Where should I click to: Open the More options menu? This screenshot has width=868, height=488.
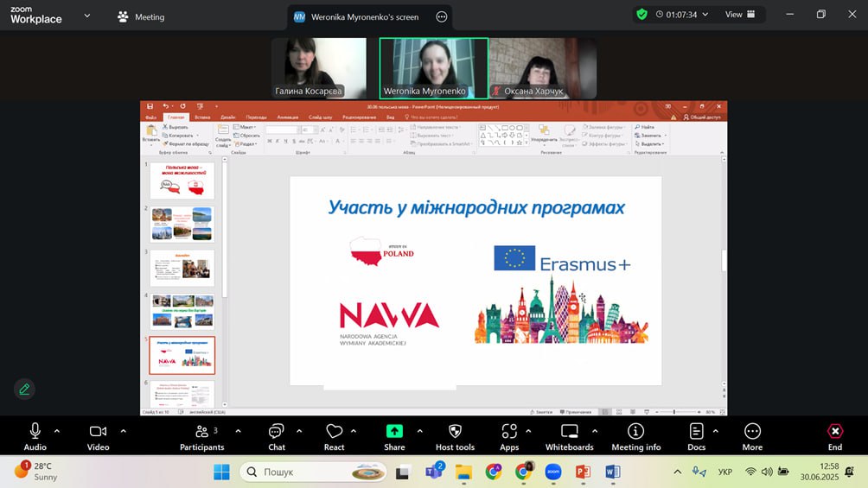click(x=752, y=436)
